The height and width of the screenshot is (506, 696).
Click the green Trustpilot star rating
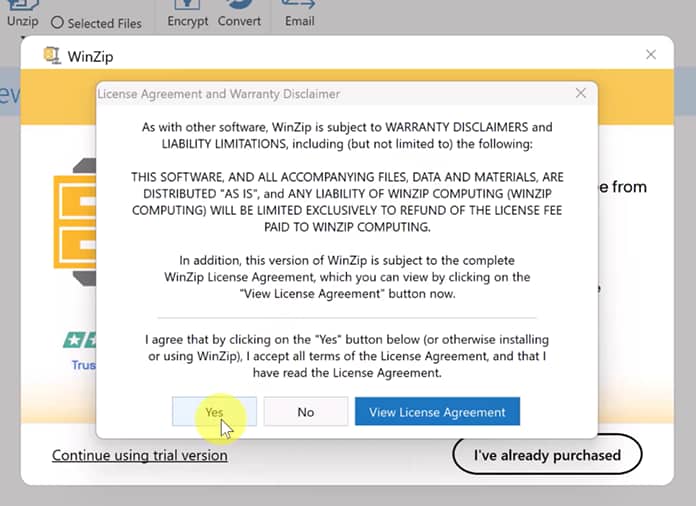(79, 340)
